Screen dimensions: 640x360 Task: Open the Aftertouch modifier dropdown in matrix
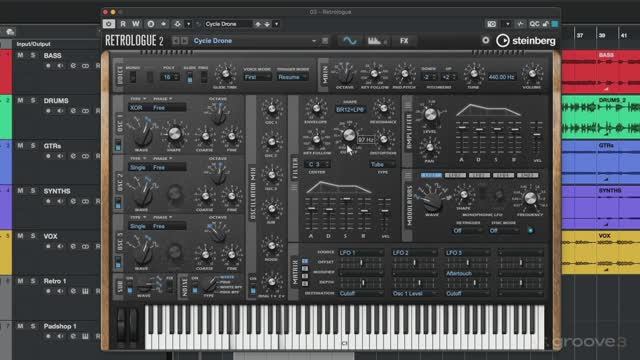tap(467, 273)
